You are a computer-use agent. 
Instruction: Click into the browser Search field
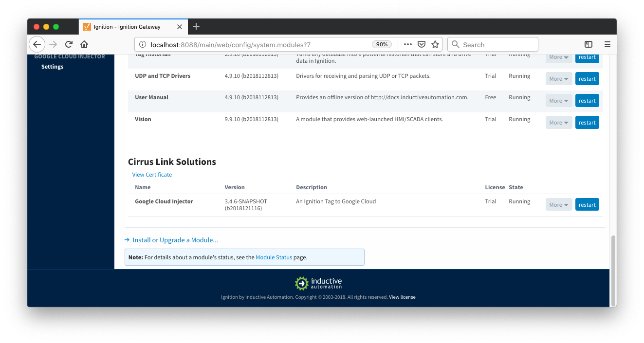[x=497, y=44]
